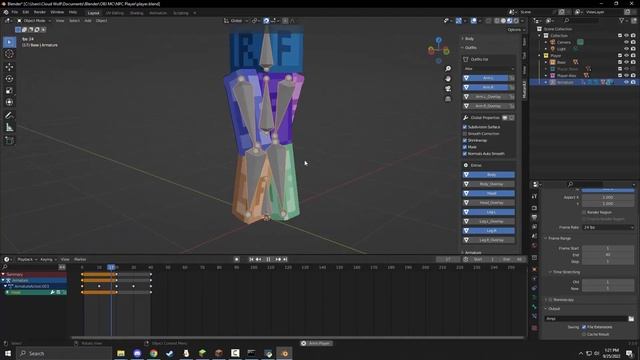Screen dimensions: 640x360
Task: Click the navigation gizmo axes
Action: [x=438, y=50]
